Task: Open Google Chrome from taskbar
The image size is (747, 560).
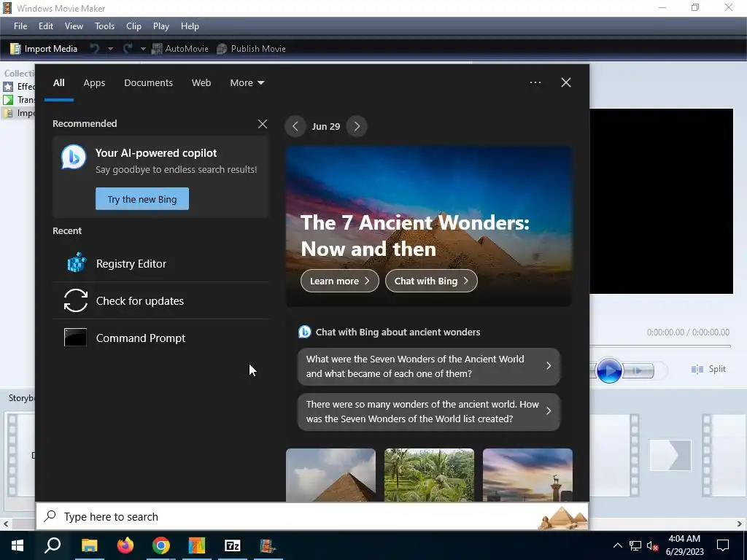Action: click(161, 545)
